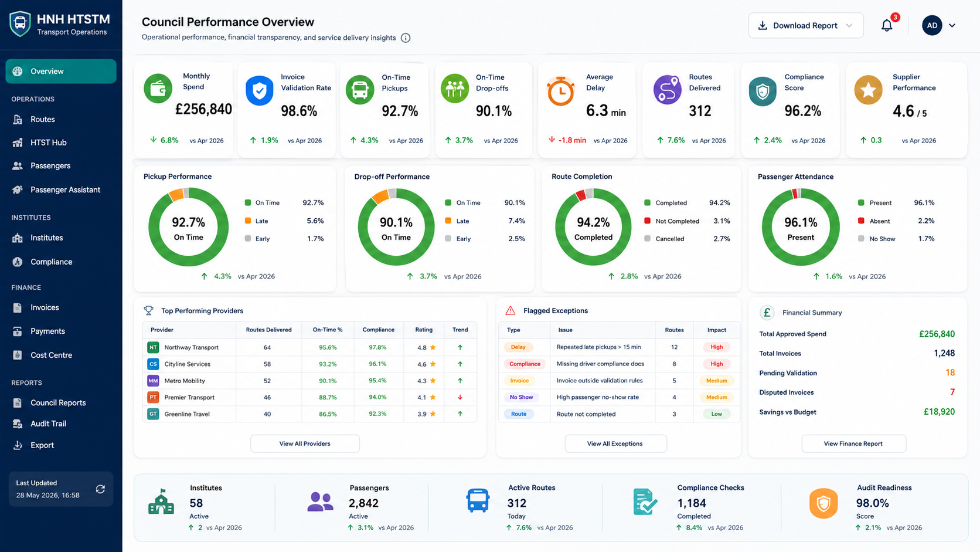Click the Flagged Exceptions warning triangle icon

[x=511, y=310]
